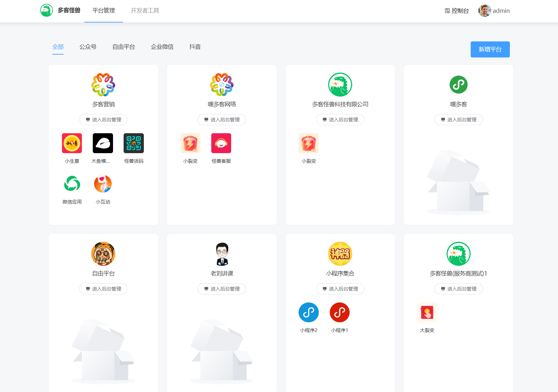Viewport: 558px width, 392px height.
Task: Open the 怪兽客服 headset app icon
Action: click(x=221, y=143)
